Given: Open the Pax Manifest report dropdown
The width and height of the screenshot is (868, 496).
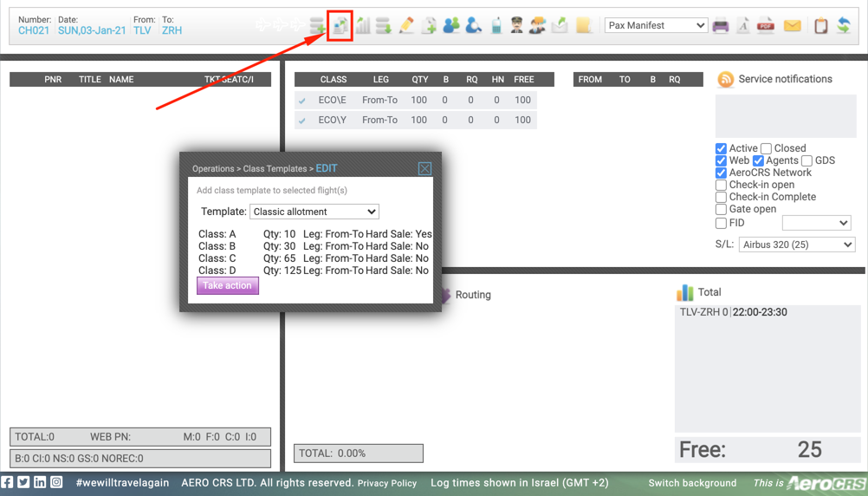Looking at the screenshot, I should click(657, 25).
